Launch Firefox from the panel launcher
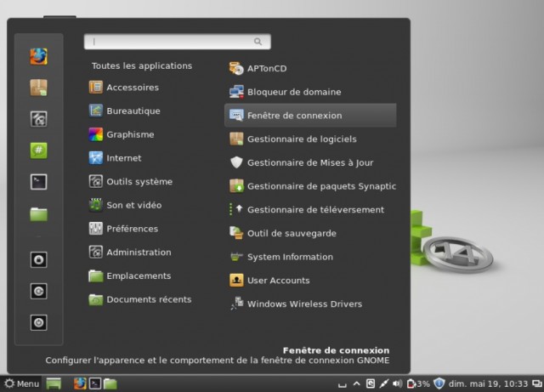This screenshot has height=392, width=544. (80, 383)
